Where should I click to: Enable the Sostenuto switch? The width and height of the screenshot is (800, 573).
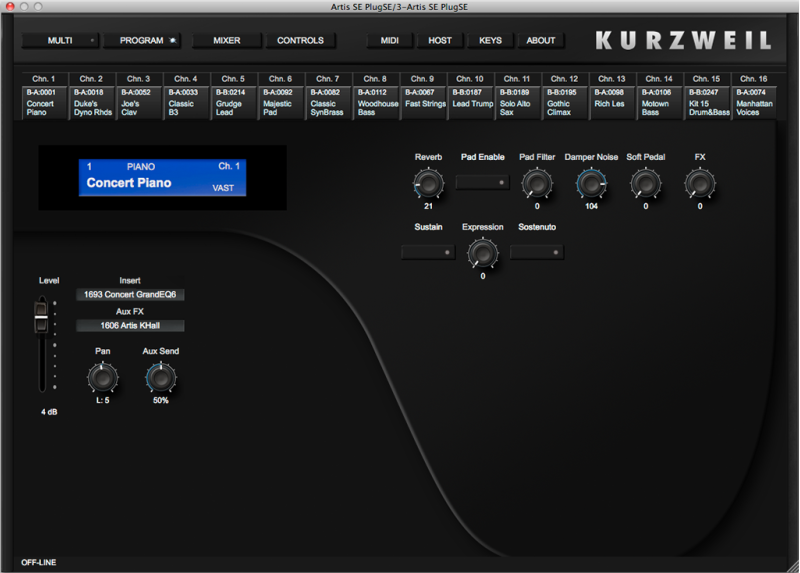(x=537, y=252)
